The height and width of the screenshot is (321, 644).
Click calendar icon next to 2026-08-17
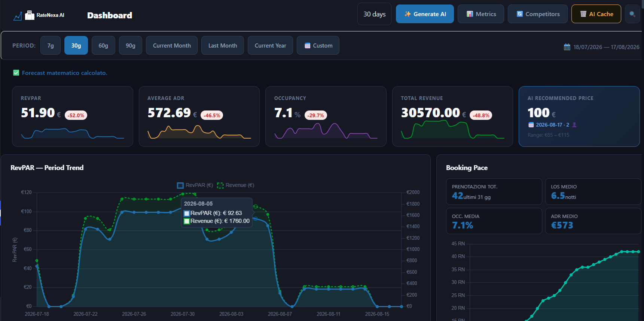(531, 125)
